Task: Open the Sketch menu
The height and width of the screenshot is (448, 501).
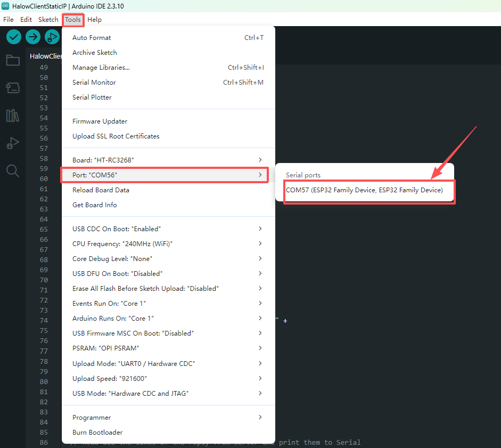Action: tap(48, 20)
